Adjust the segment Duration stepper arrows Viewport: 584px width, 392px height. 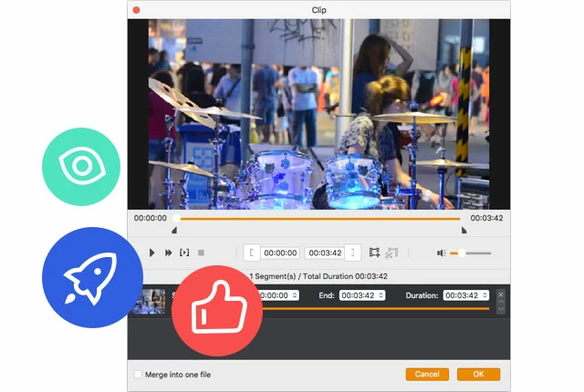pos(485,295)
